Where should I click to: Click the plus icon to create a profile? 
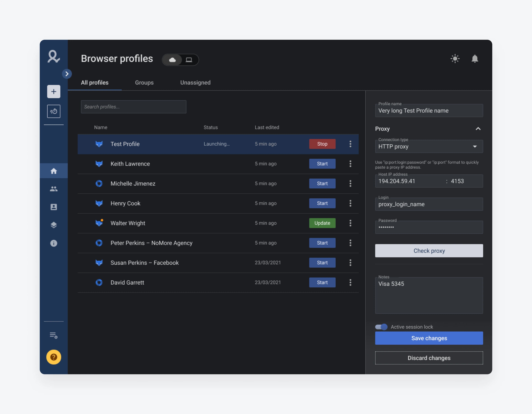[54, 92]
